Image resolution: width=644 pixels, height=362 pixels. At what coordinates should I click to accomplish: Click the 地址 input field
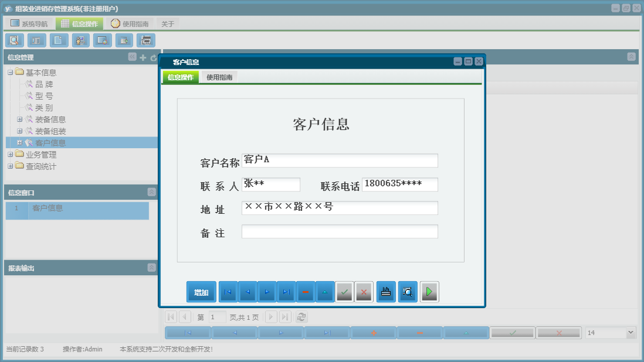point(340,207)
